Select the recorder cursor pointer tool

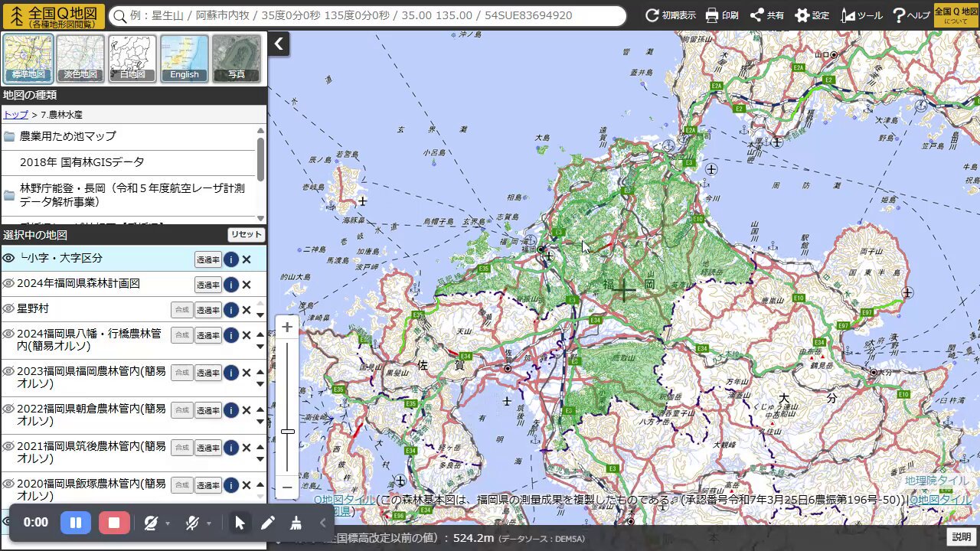240,523
